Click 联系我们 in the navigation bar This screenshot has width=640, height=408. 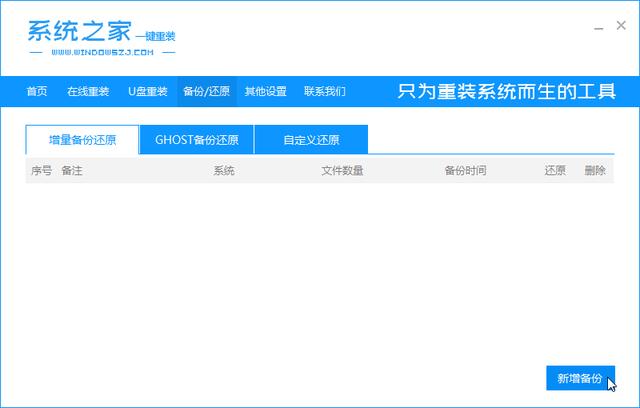pyautogui.click(x=324, y=92)
